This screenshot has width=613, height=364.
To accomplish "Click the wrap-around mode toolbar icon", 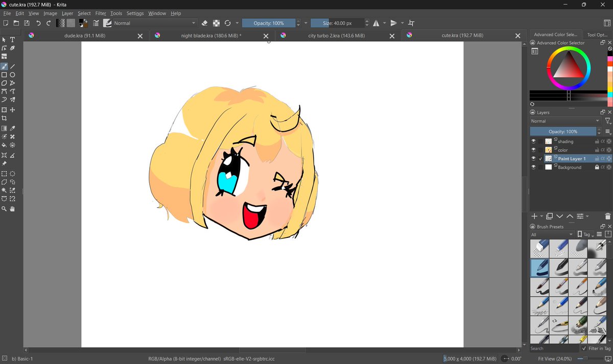I will tap(411, 23).
